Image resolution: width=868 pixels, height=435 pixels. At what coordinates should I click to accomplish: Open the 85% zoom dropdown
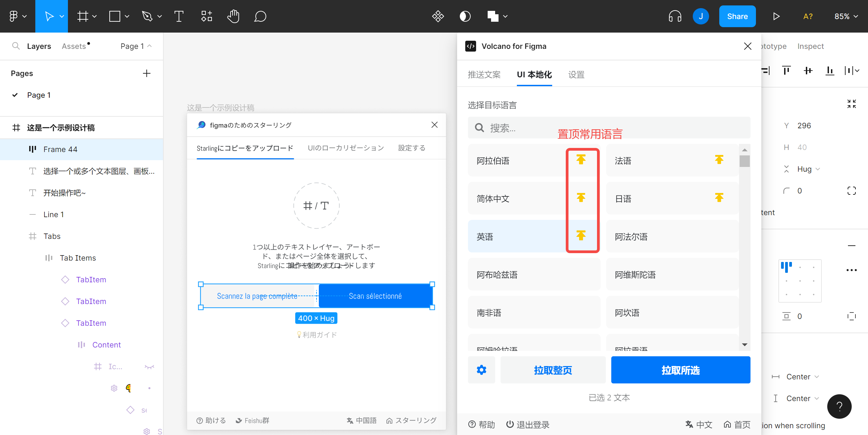tap(846, 16)
